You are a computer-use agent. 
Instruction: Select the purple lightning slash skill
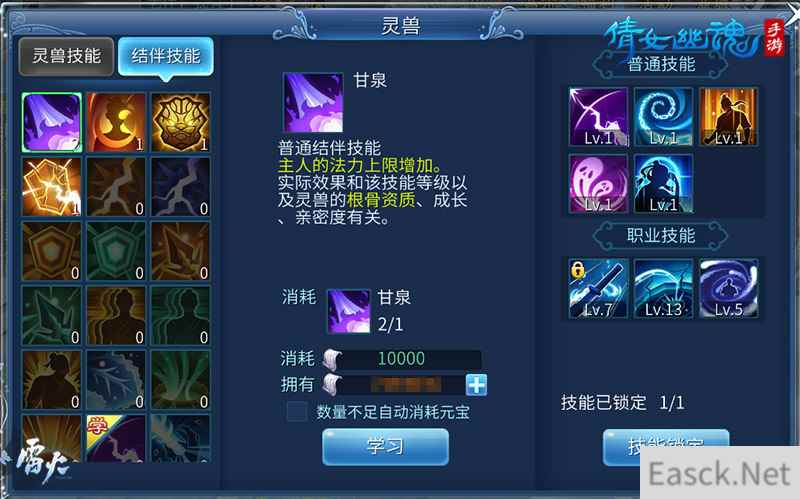coord(598,117)
